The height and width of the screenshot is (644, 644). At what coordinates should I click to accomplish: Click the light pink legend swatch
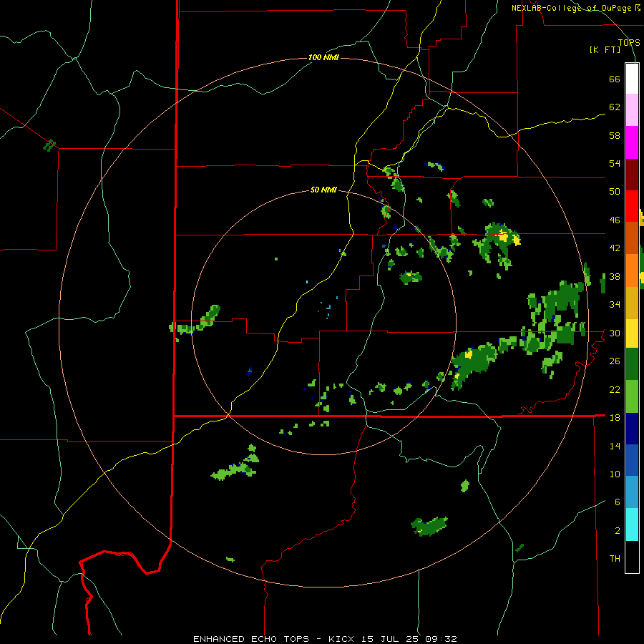pyautogui.click(x=632, y=110)
